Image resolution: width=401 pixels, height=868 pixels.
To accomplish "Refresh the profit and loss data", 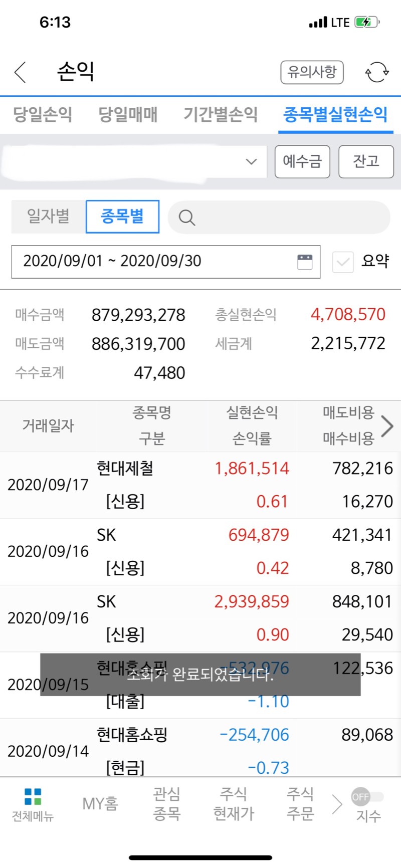I will tap(377, 72).
